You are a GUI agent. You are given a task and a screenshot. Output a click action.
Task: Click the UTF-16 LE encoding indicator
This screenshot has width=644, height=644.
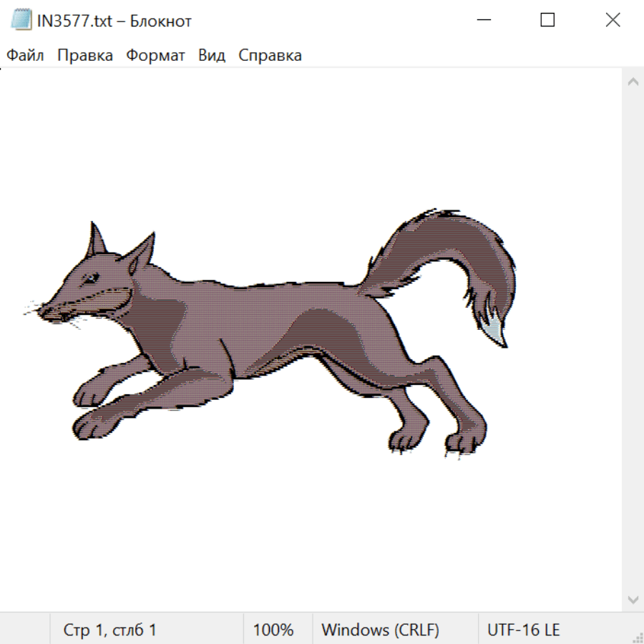[x=523, y=630]
